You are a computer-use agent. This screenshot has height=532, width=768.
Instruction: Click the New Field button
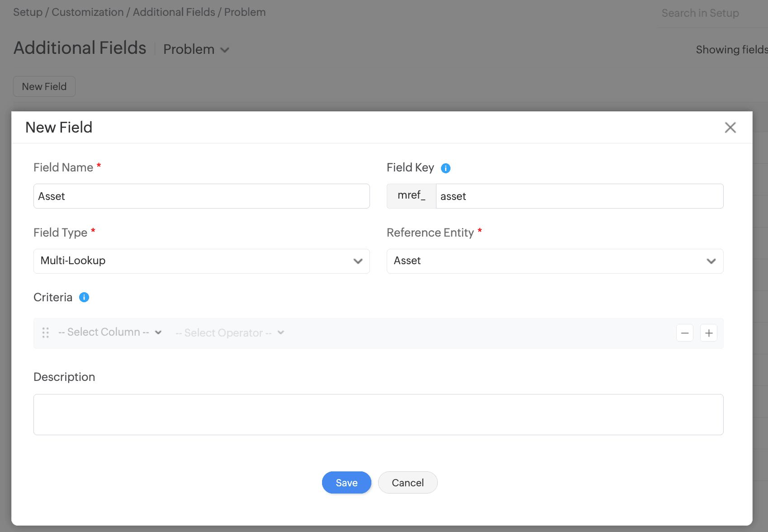tap(44, 86)
